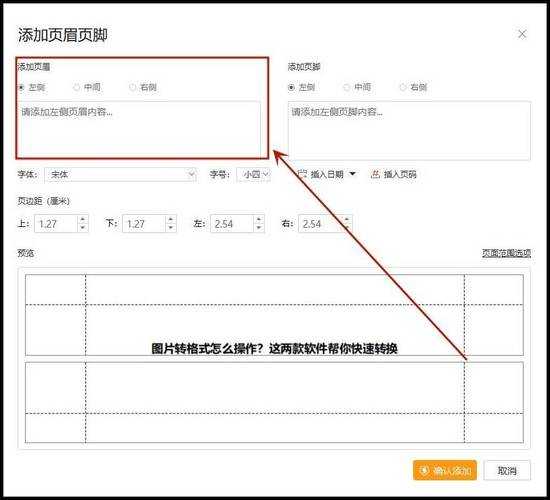Decrease the left margin with down arrow

259,228
